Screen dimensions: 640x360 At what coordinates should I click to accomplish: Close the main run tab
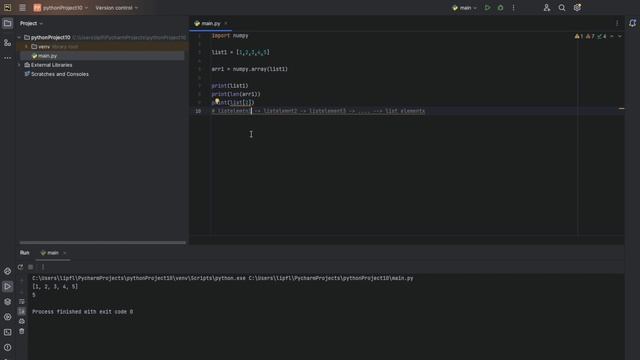coord(64,253)
